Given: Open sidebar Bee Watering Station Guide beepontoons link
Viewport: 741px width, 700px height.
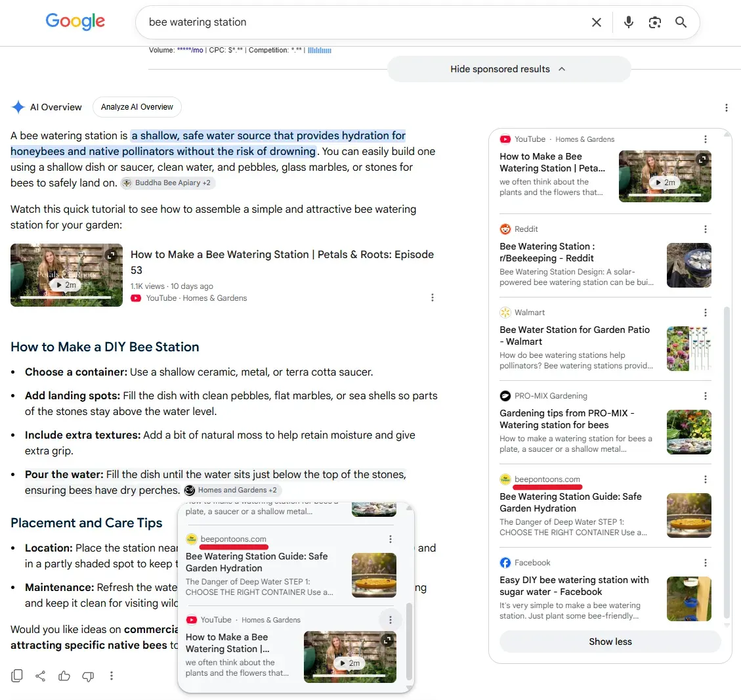Looking at the screenshot, I should click(x=570, y=502).
